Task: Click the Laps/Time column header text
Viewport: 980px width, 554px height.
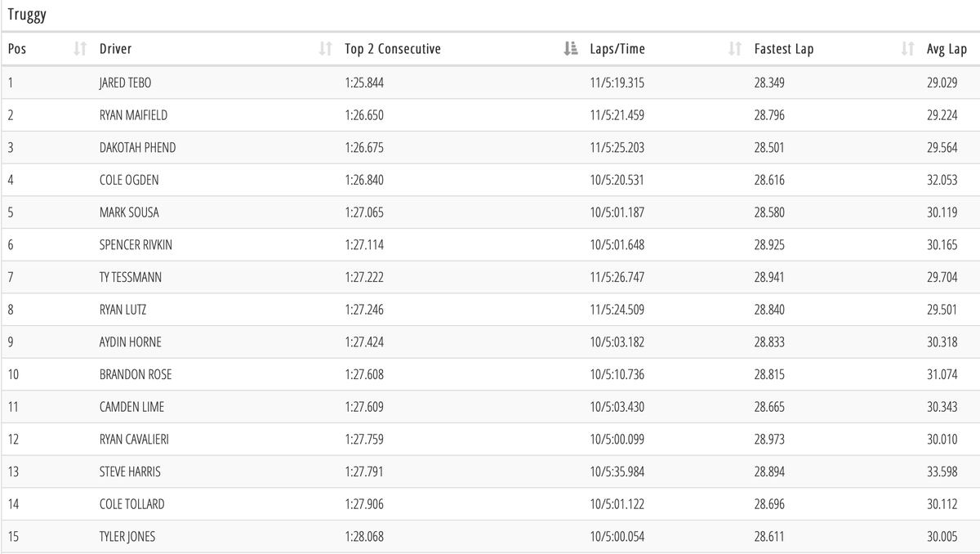Action: click(x=617, y=49)
